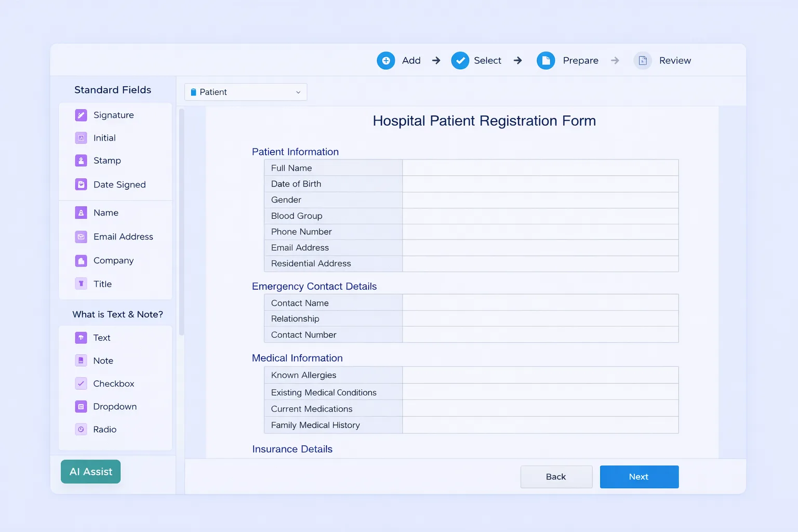Select the Date Signed field icon
This screenshot has height=532, width=798.
(x=81, y=184)
